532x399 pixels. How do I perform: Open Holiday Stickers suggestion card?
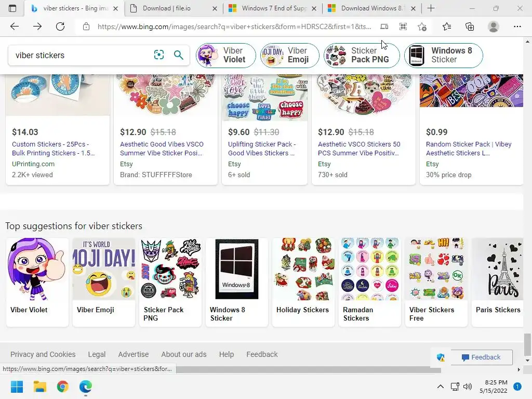pos(303,282)
